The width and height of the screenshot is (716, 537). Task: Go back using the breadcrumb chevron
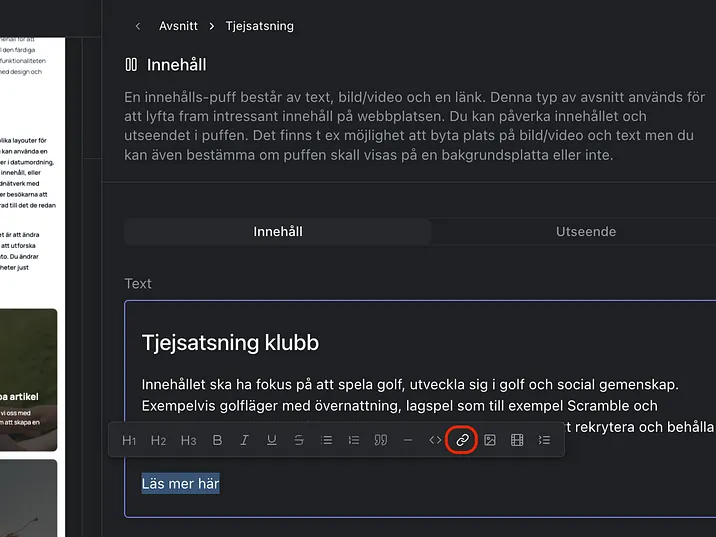[x=137, y=26]
